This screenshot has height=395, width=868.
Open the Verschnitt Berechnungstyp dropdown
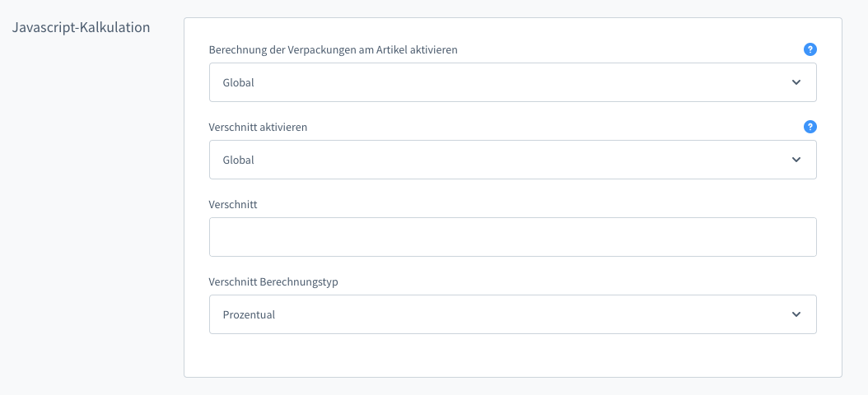pyautogui.click(x=512, y=314)
